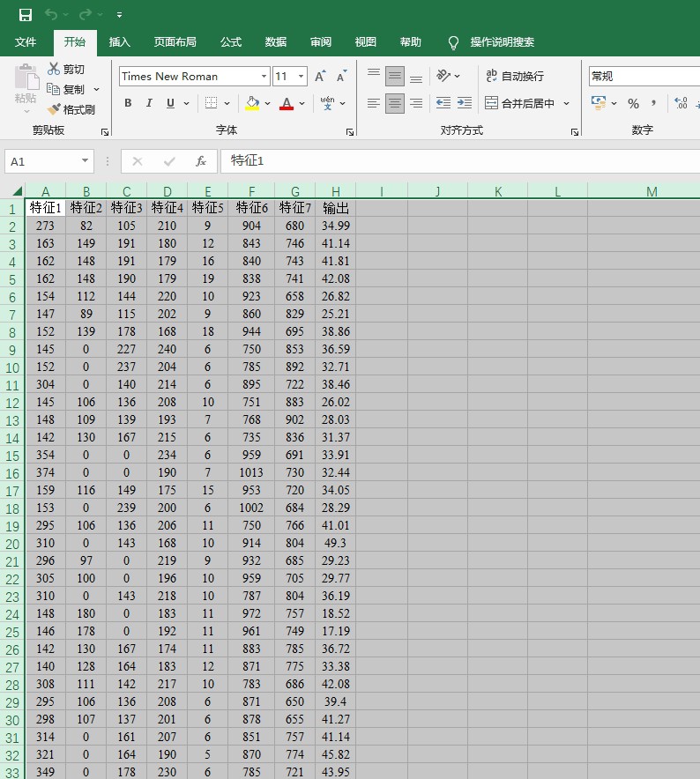Click the 合并后居中 merge and center button
Image resolution: width=700 pixels, height=779 pixels.
click(x=519, y=103)
